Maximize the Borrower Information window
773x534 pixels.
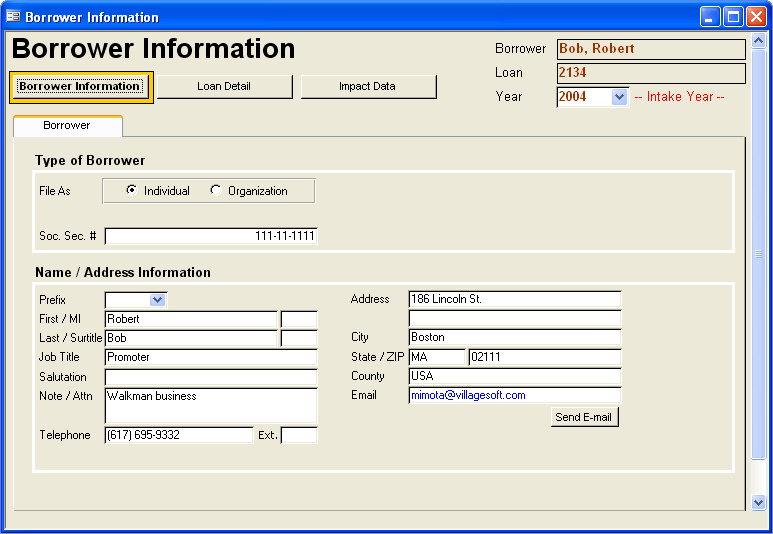click(x=733, y=17)
